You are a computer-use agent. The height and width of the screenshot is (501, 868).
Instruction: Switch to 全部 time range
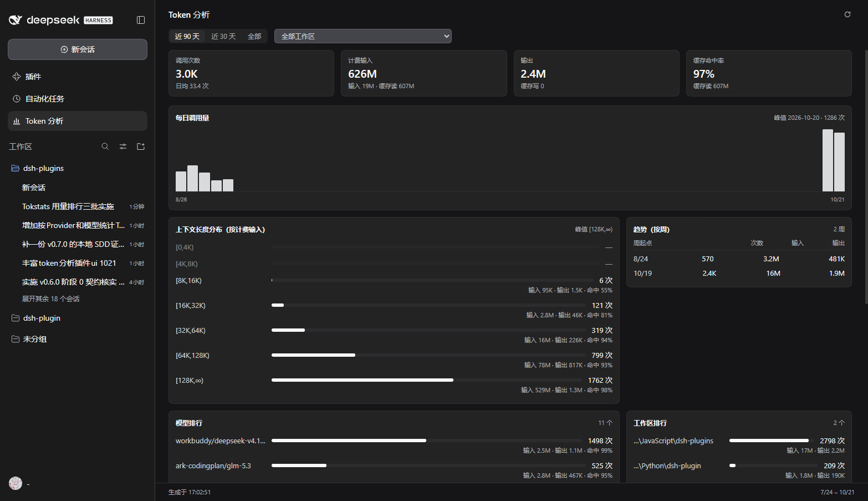pyautogui.click(x=254, y=36)
